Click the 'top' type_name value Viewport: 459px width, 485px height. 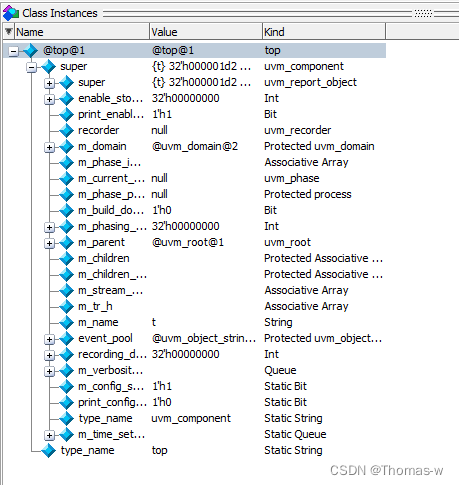click(x=160, y=450)
